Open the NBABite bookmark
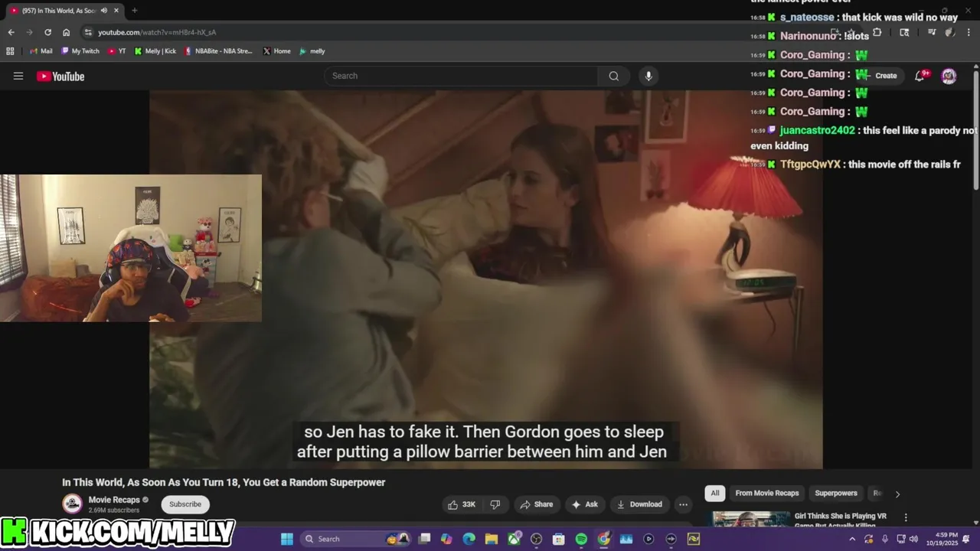The image size is (980, 551). [x=218, y=51]
